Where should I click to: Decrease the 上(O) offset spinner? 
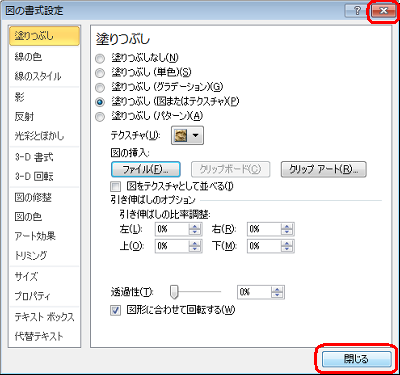[195, 249]
